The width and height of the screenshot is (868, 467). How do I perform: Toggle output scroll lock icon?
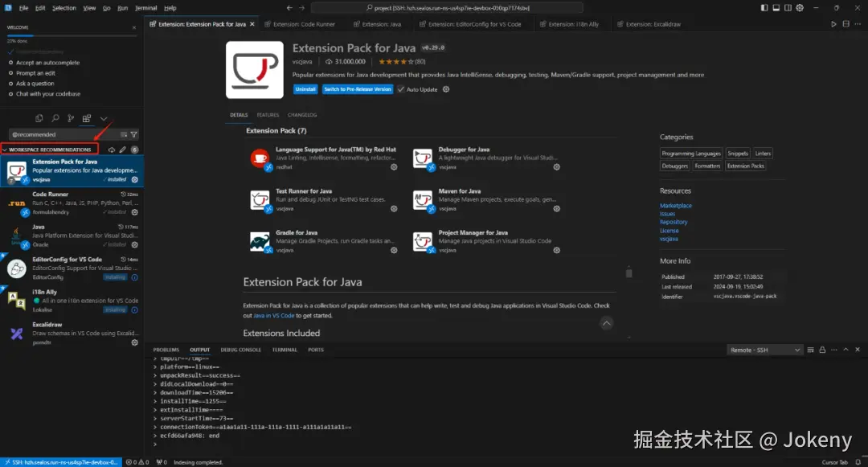point(822,350)
